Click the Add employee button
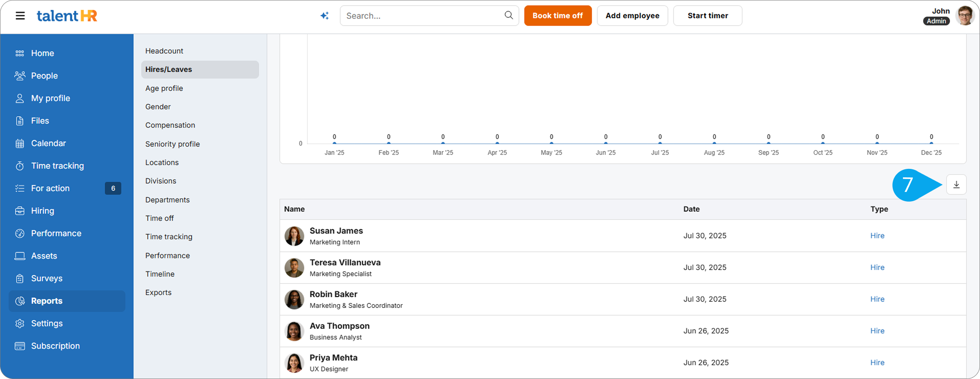 (632, 16)
